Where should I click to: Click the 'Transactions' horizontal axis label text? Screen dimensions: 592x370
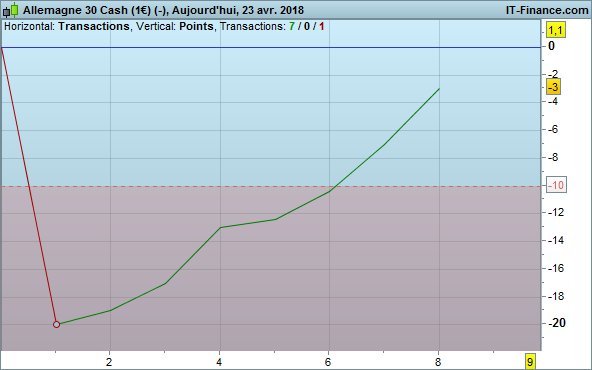(x=94, y=26)
